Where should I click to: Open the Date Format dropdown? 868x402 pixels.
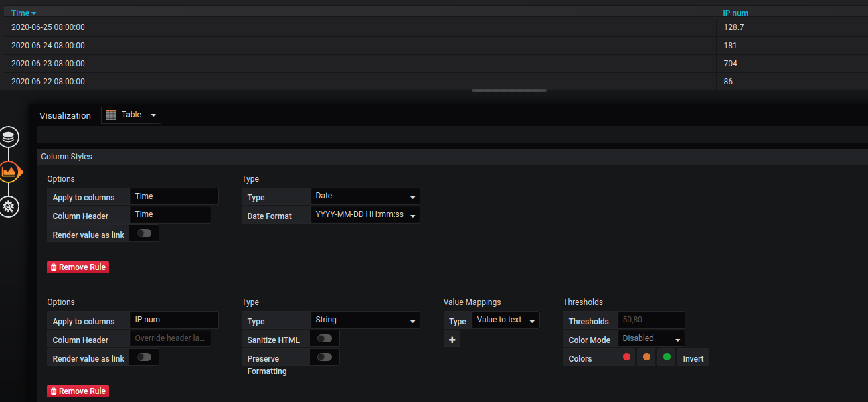(x=365, y=215)
